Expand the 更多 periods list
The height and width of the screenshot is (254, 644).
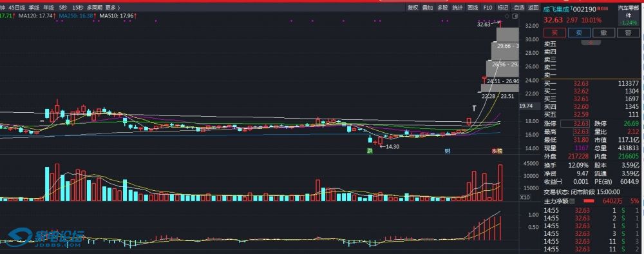[112, 7]
